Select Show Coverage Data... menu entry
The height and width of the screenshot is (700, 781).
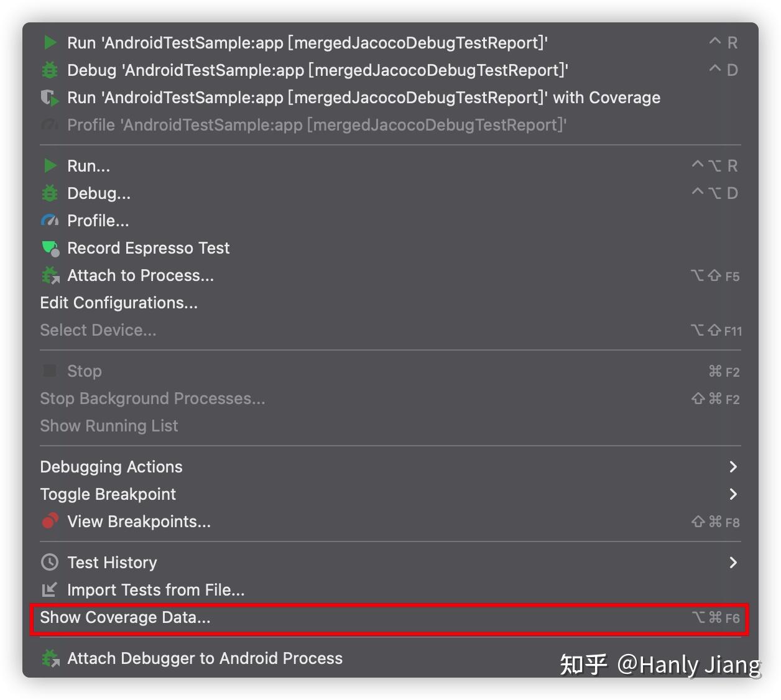click(390, 618)
